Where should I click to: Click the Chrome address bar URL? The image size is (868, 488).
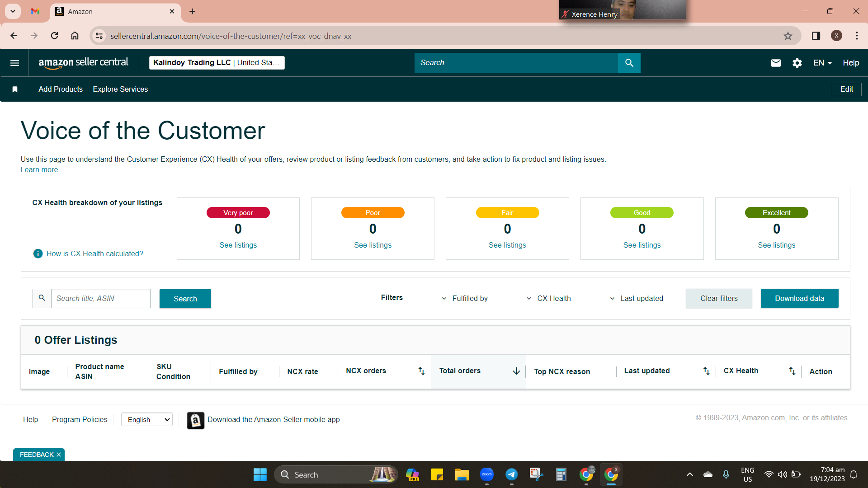click(x=231, y=36)
